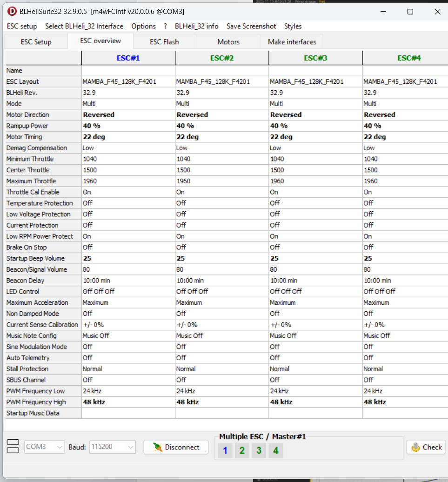Open the ESC setup menu
This screenshot has width=448, height=482.
22,26
